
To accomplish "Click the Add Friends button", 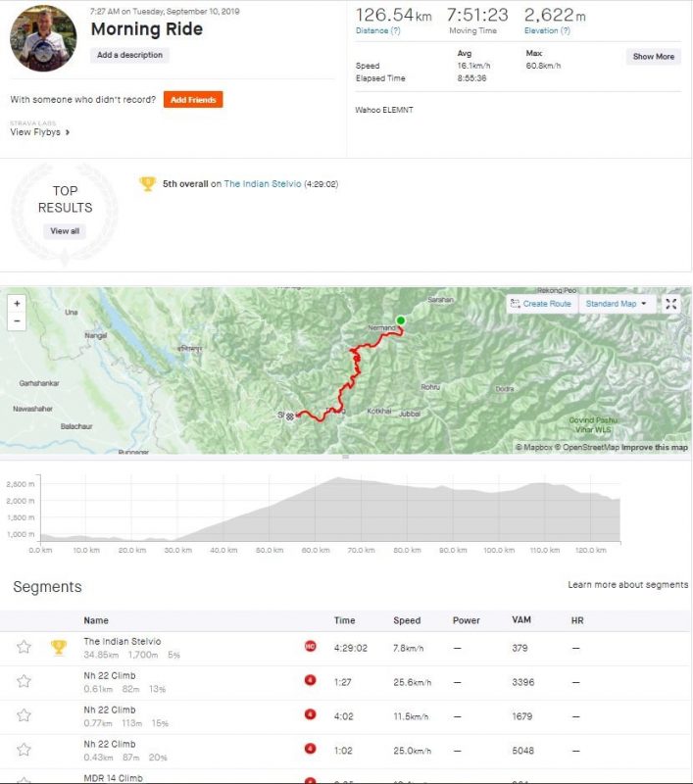I will (x=193, y=100).
